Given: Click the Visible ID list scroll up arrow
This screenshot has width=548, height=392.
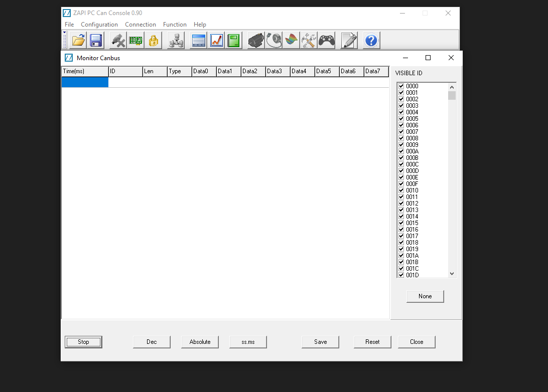Looking at the screenshot, I should pos(452,87).
